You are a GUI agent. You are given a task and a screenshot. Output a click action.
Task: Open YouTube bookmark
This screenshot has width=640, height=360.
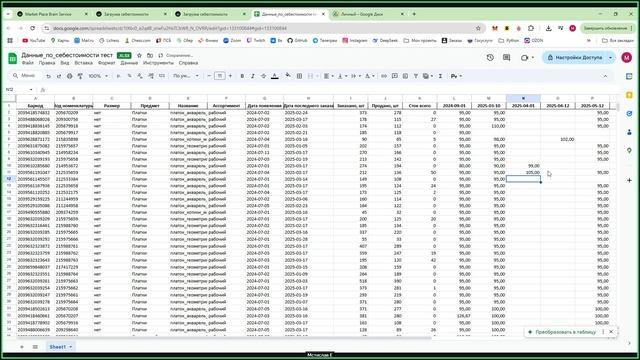[x=34, y=40]
